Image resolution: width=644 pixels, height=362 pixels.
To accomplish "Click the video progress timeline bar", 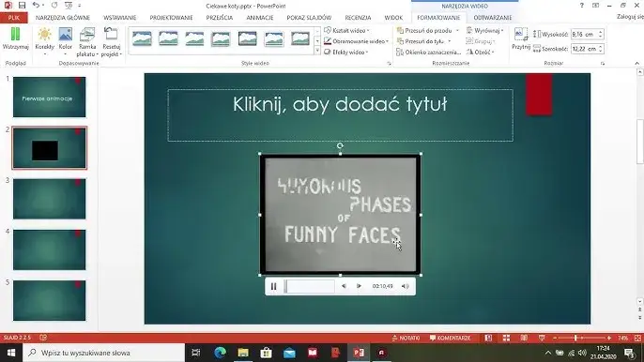I will click(309, 286).
